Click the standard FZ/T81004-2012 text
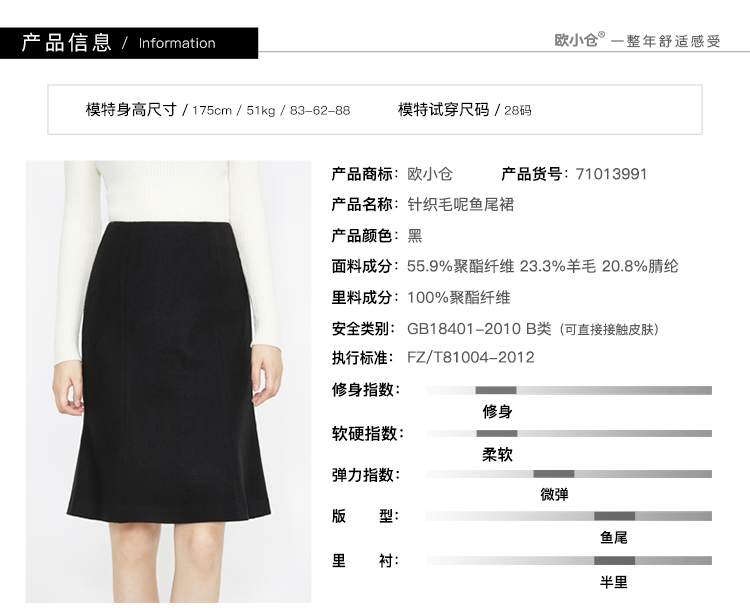This screenshot has height=612, width=750. pyautogui.click(x=471, y=357)
